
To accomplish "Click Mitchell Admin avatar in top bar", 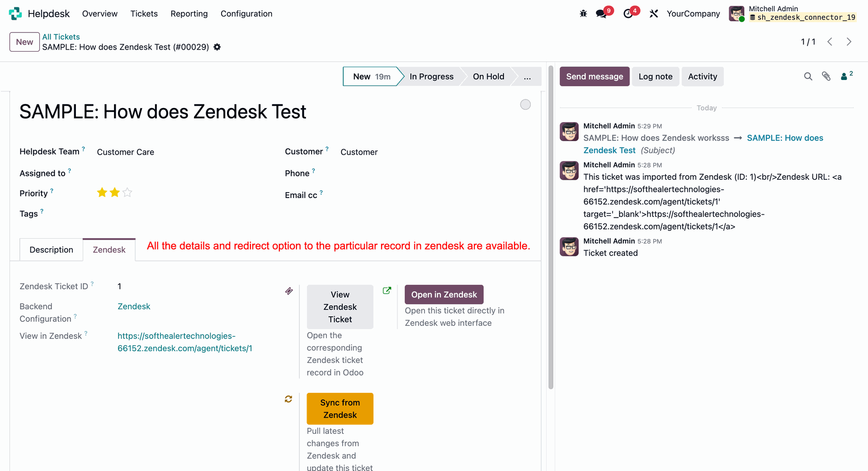I will pos(736,14).
